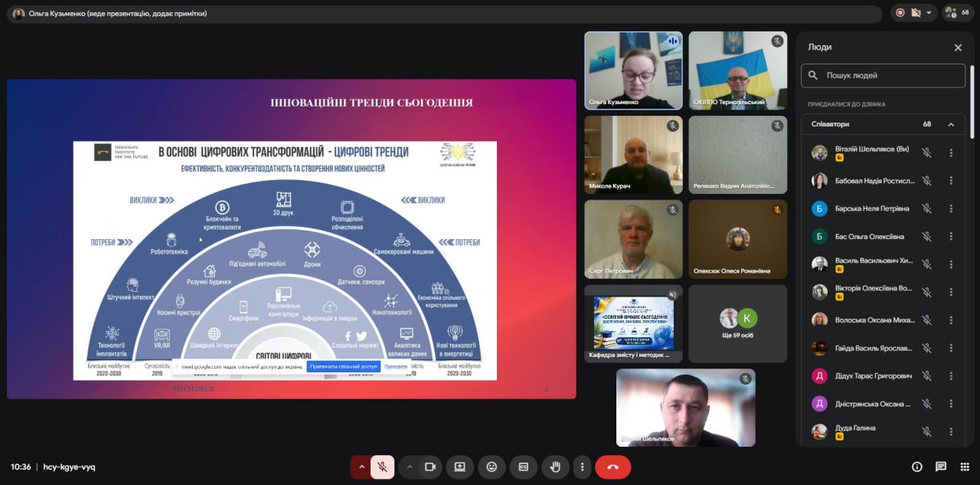Image resolution: width=980 pixels, height=485 pixels.
Task: Toggle closed captions button
Action: pos(524,467)
